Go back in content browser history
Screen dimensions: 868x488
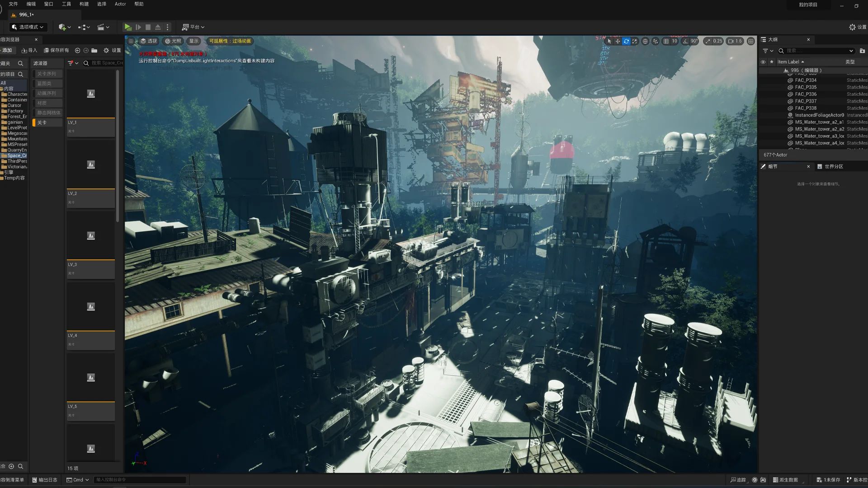(77, 51)
